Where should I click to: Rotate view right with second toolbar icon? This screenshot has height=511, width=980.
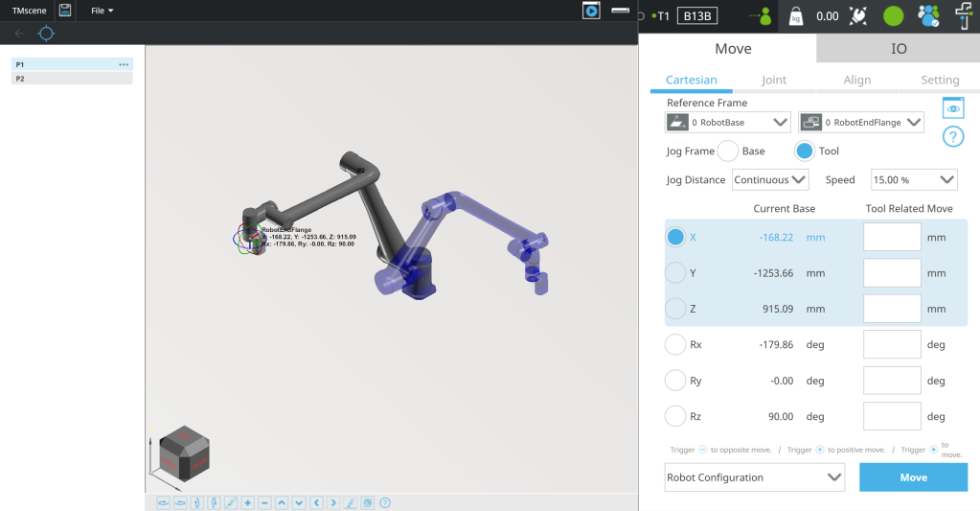[180, 503]
